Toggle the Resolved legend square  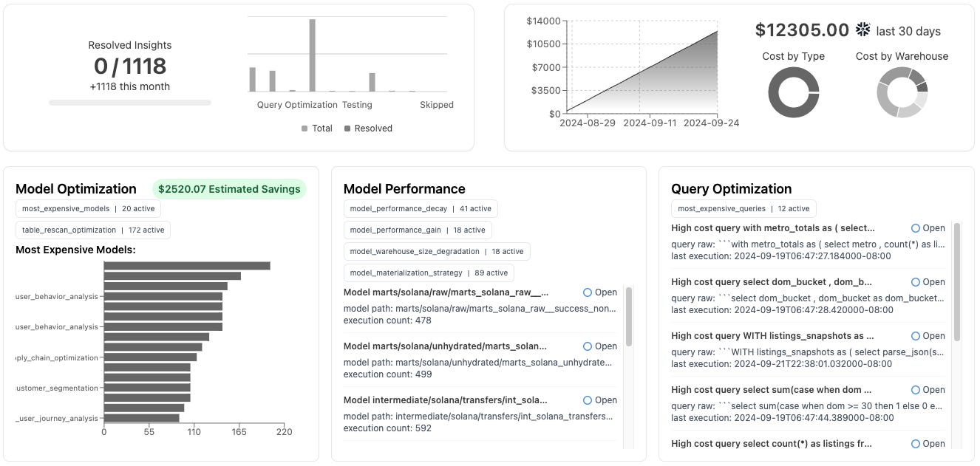[347, 129]
